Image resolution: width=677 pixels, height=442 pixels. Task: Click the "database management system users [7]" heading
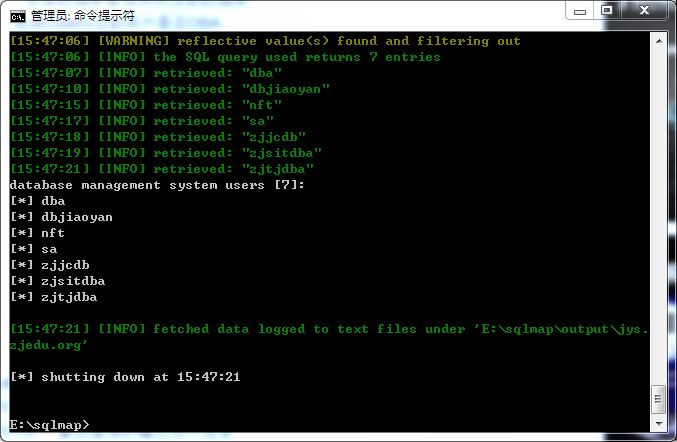pyautogui.click(x=157, y=185)
